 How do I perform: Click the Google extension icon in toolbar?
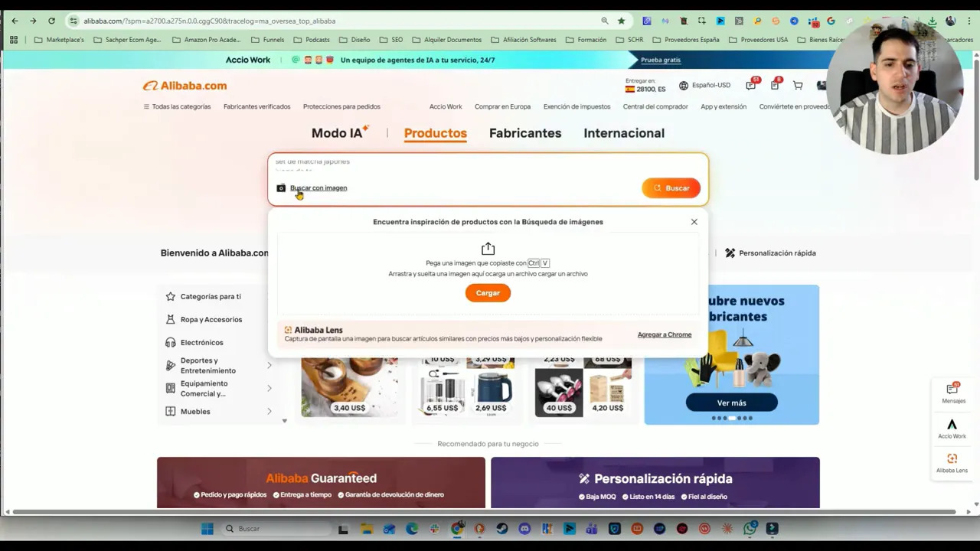coord(831,21)
